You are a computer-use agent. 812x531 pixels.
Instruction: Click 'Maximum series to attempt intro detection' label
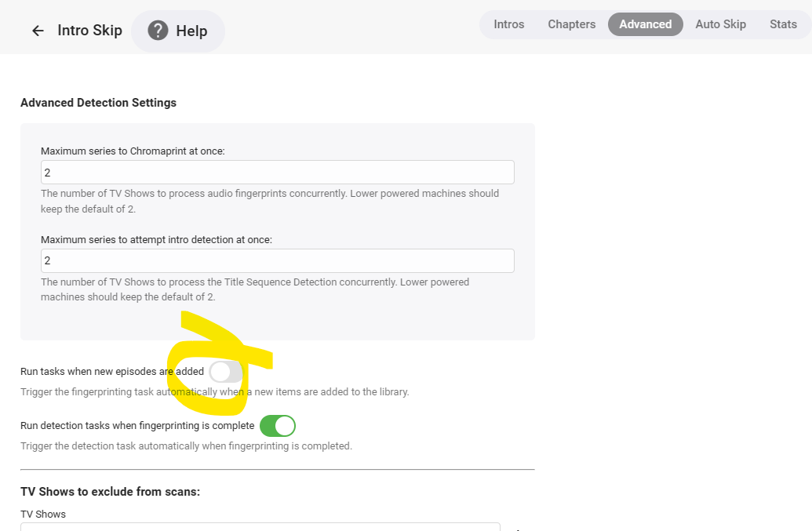156,239
